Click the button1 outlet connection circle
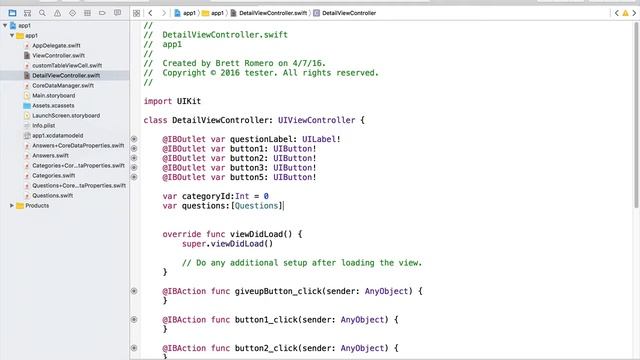The width and height of the screenshot is (640, 360). (134, 149)
